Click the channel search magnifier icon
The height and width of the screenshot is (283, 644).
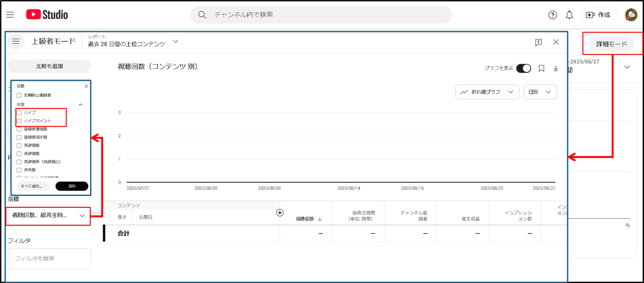[202, 14]
